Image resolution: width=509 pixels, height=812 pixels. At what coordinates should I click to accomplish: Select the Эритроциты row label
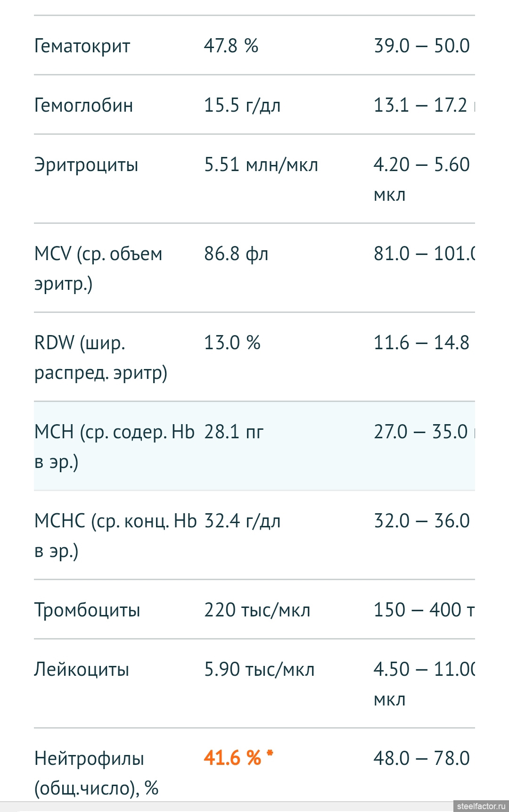pyautogui.click(x=86, y=165)
